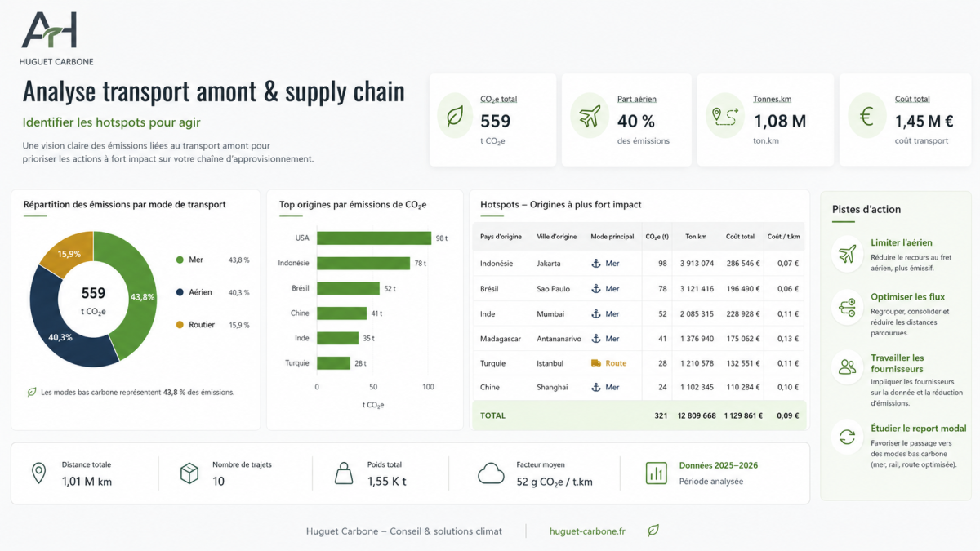Click the euro icon in Coût total card

(866, 116)
